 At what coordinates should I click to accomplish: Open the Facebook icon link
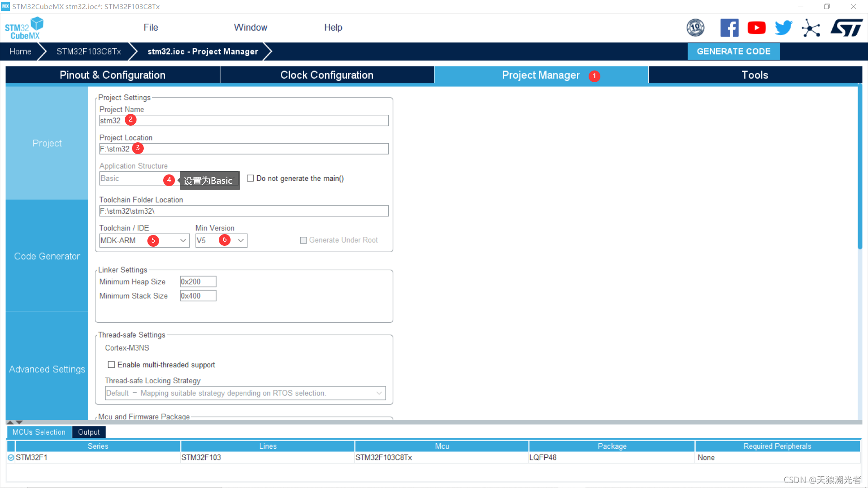coord(729,28)
